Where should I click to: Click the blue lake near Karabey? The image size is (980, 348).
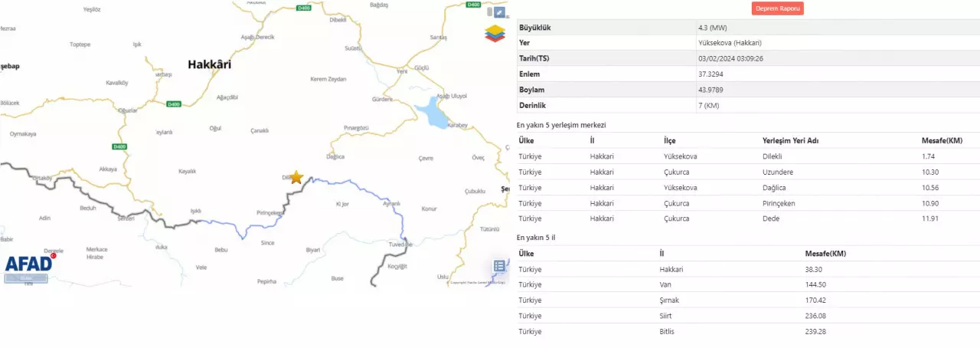click(431, 115)
